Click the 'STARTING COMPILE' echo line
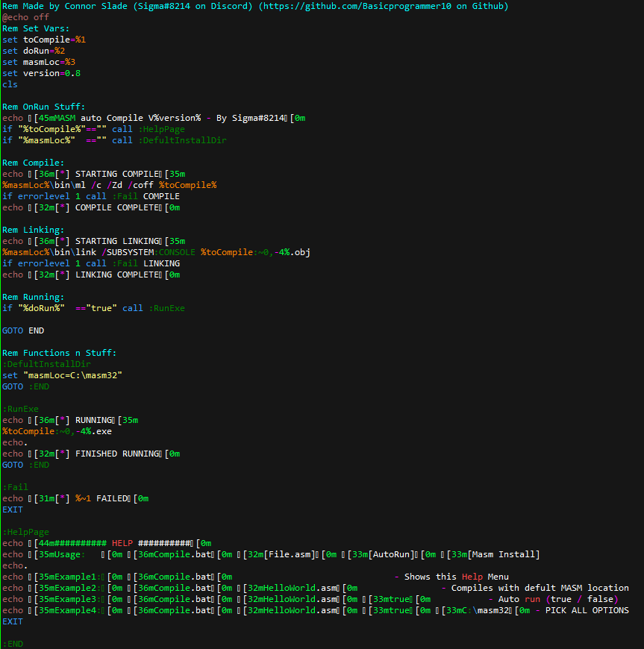 [x=93, y=174]
